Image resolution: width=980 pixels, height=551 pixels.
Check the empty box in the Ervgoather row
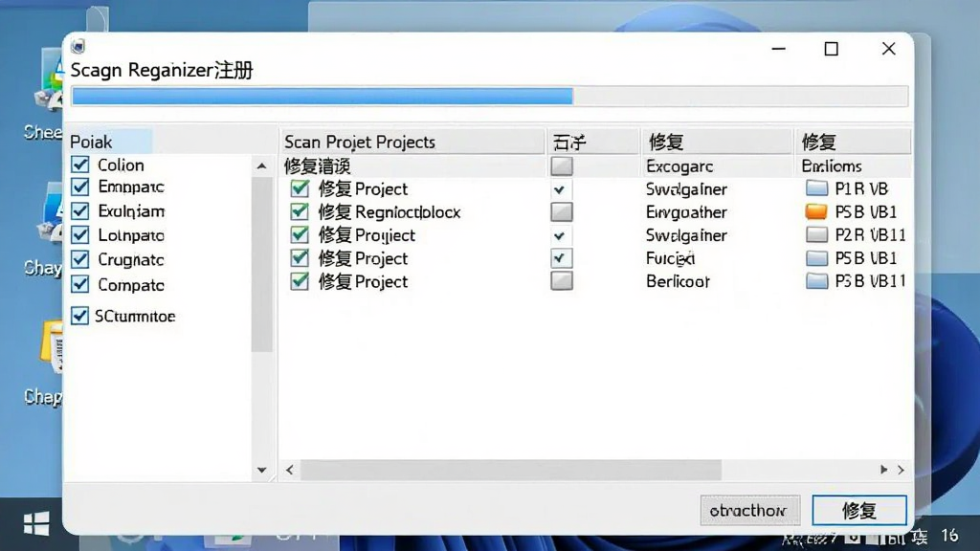[x=561, y=211]
